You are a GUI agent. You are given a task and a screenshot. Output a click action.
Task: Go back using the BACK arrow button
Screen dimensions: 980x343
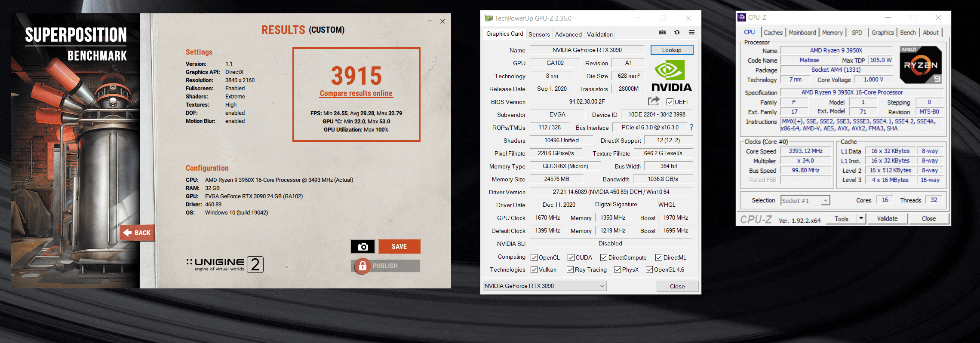[x=137, y=233]
